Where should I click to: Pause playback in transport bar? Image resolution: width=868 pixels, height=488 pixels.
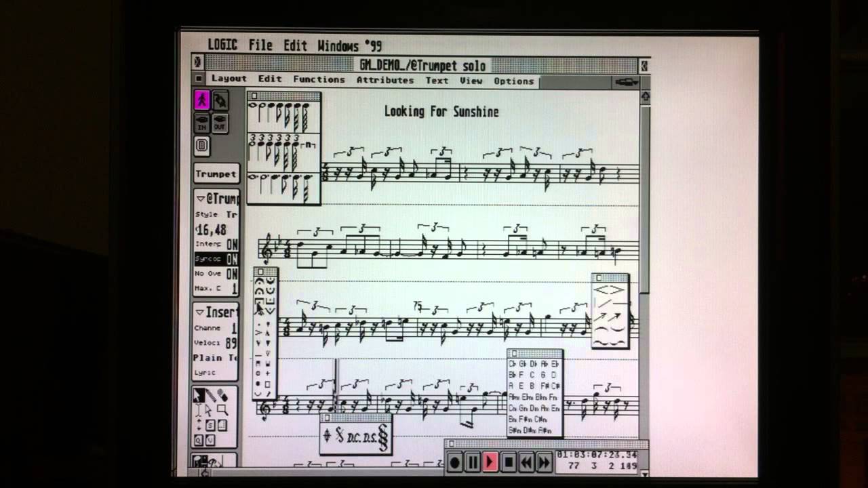pos(473,463)
